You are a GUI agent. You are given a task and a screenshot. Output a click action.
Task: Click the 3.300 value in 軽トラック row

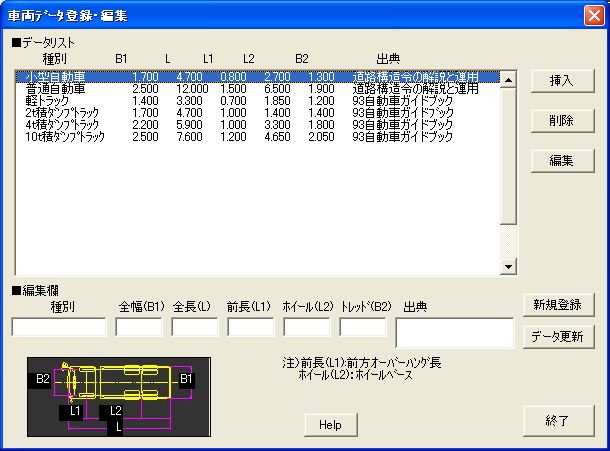[x=189, y=101]
